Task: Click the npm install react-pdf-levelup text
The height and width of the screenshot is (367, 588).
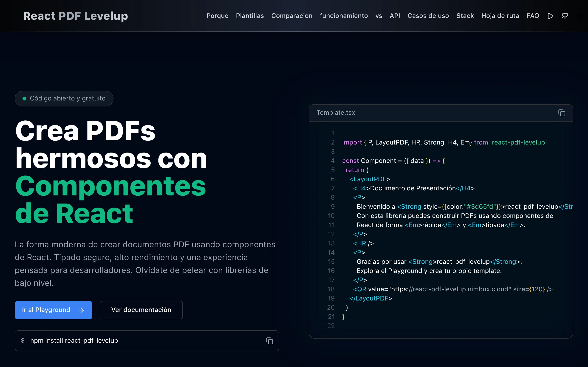Action: 74,341
